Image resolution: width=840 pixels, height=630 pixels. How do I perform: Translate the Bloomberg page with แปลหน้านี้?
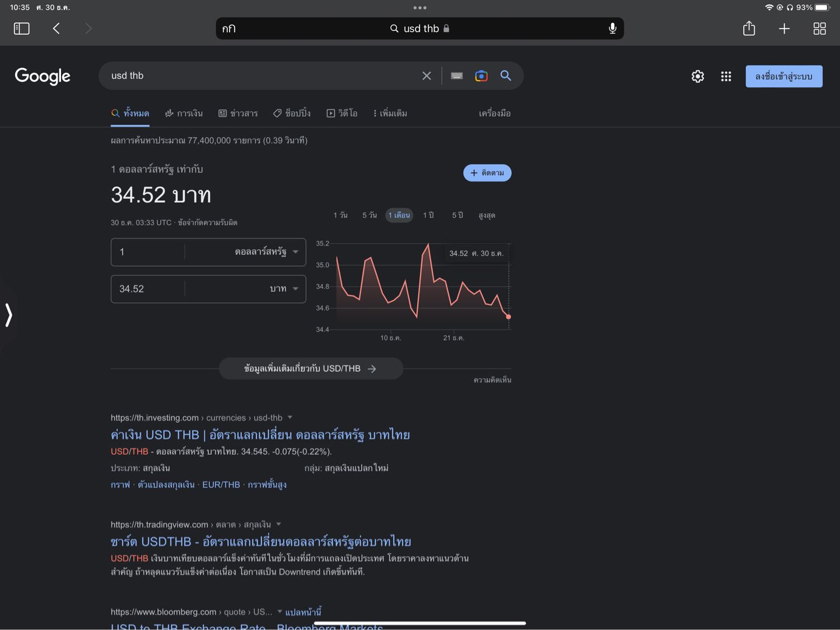pyautogui.click(x=304, y=612)
